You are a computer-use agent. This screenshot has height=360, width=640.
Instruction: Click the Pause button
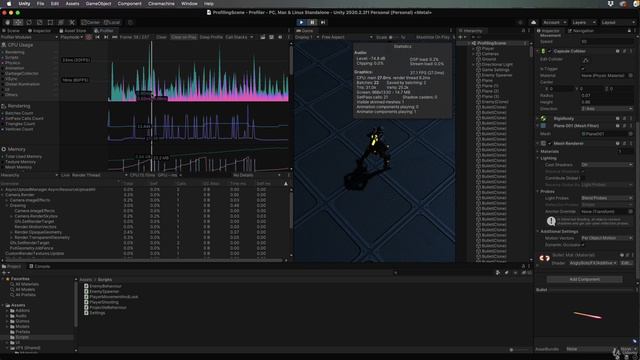(x=312, y=22)
